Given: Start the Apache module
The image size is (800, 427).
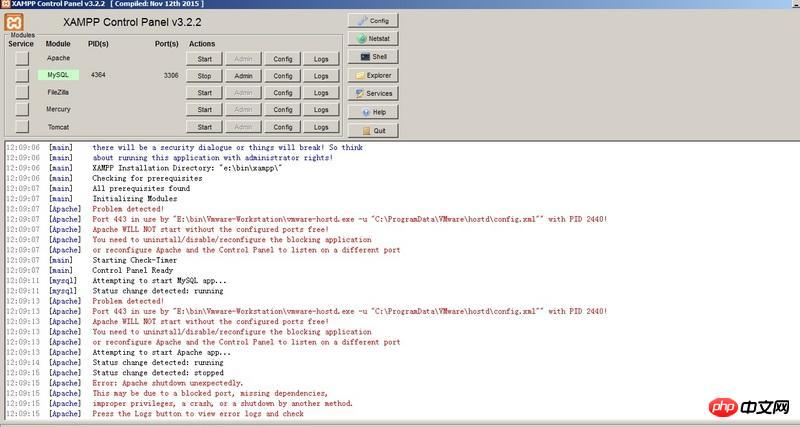Looking at the screenshot, I should [x=204, y=59].
